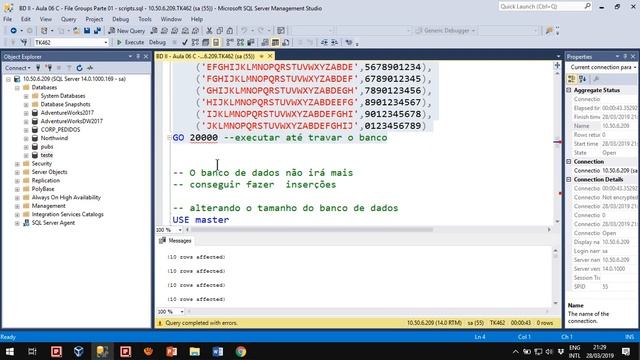Viewport: 640px width, 360px height.
Task: Collapse the 10.50.6.209 server node
Action: 8,79
